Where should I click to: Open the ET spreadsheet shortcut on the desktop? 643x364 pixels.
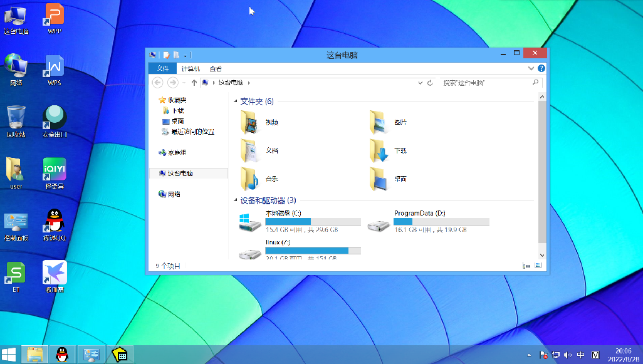coord(16,277)
